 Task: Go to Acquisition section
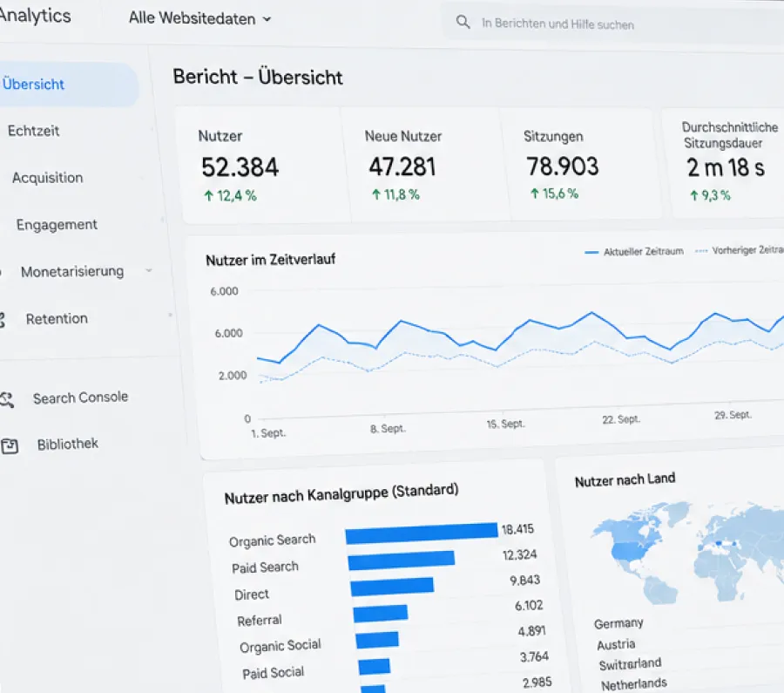tap(48, 178)
